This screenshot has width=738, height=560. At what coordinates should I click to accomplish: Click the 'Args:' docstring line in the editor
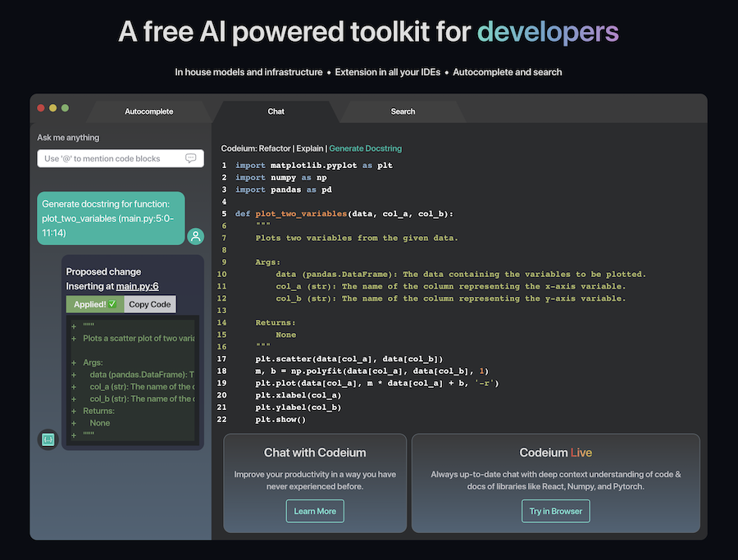click(268, 262)
